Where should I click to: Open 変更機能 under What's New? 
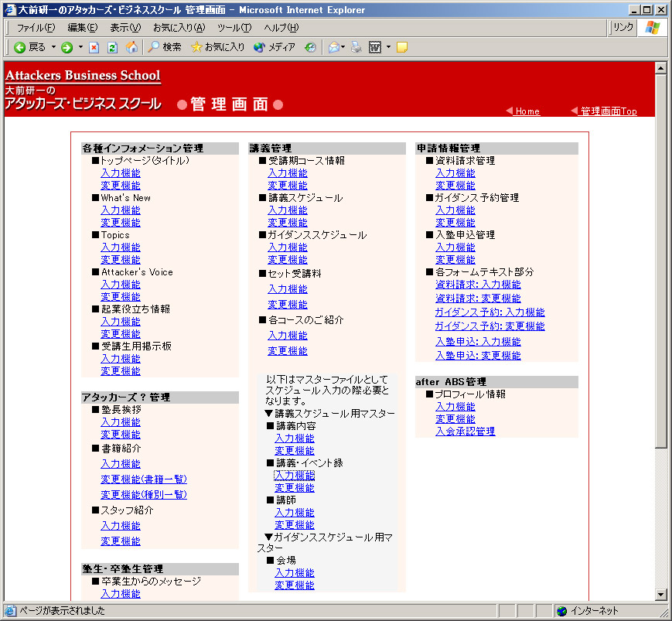coord(121,223)
